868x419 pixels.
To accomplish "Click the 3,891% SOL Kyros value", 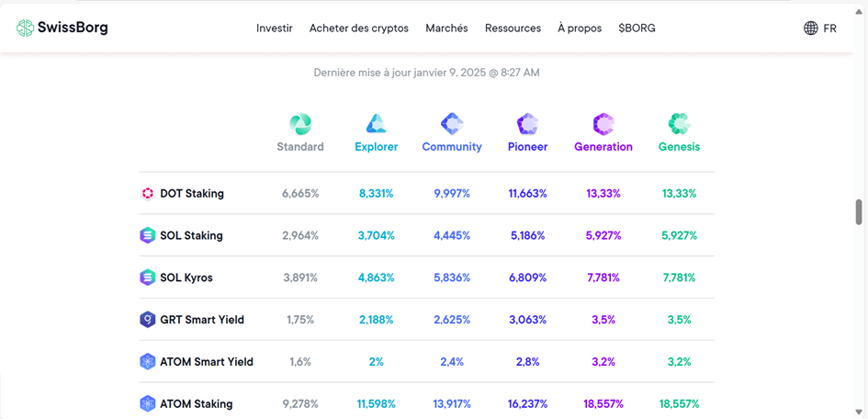I will (300, 277).
